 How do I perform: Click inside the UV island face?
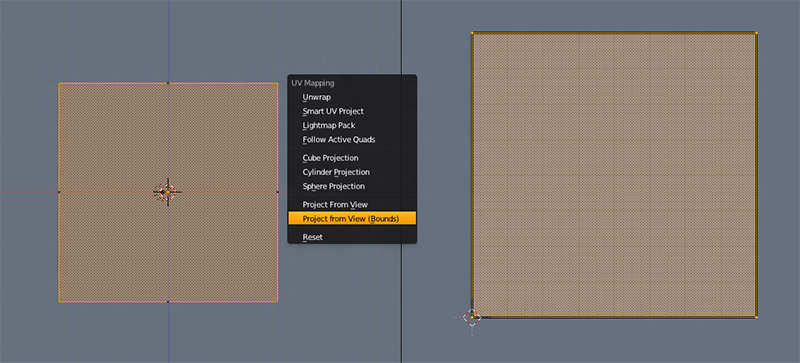point(614,175)
